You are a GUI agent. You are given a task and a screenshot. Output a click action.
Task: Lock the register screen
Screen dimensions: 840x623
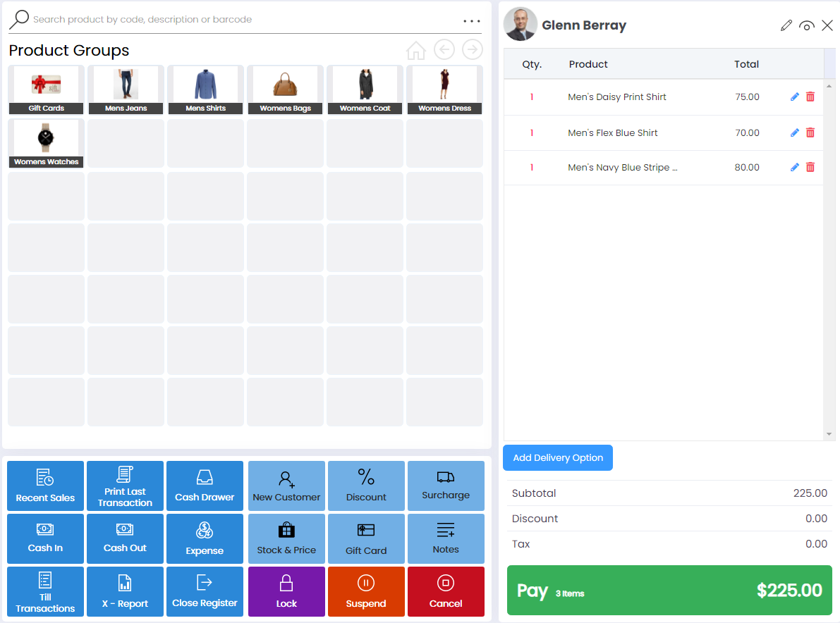(286, 591)
